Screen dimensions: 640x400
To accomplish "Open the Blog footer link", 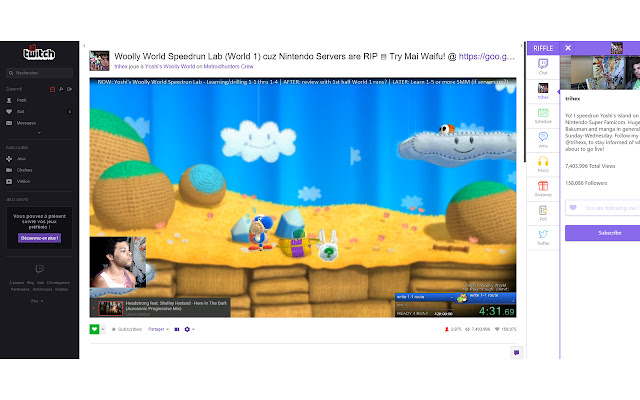I will [31, 282].
